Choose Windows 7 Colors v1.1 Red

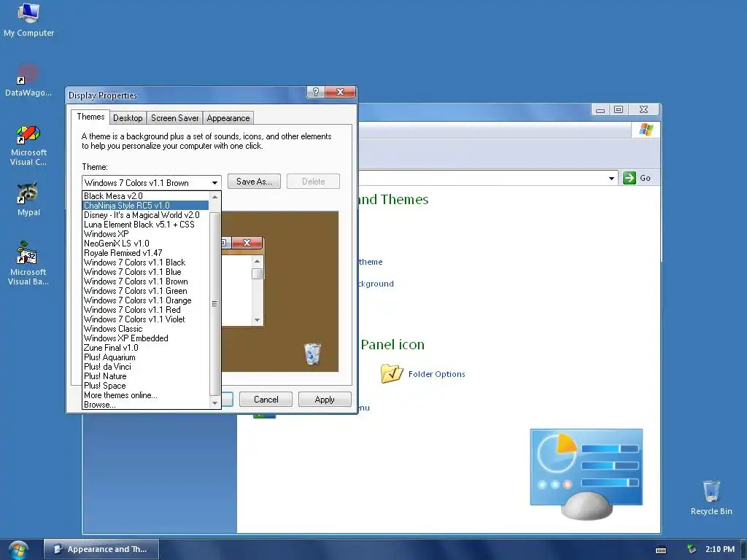click(x=145, y=310)
